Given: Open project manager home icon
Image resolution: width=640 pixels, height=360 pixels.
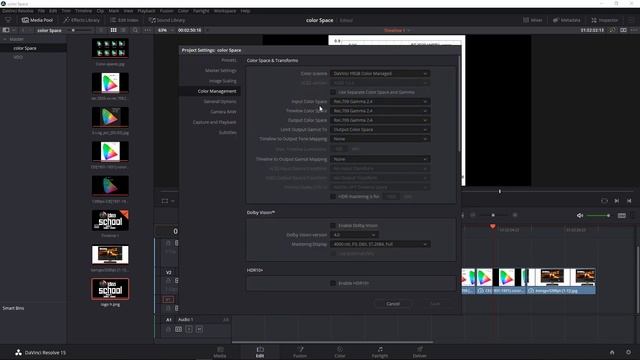Looking at the screenshot, I should pyautogui.click(x=612, y=352).
